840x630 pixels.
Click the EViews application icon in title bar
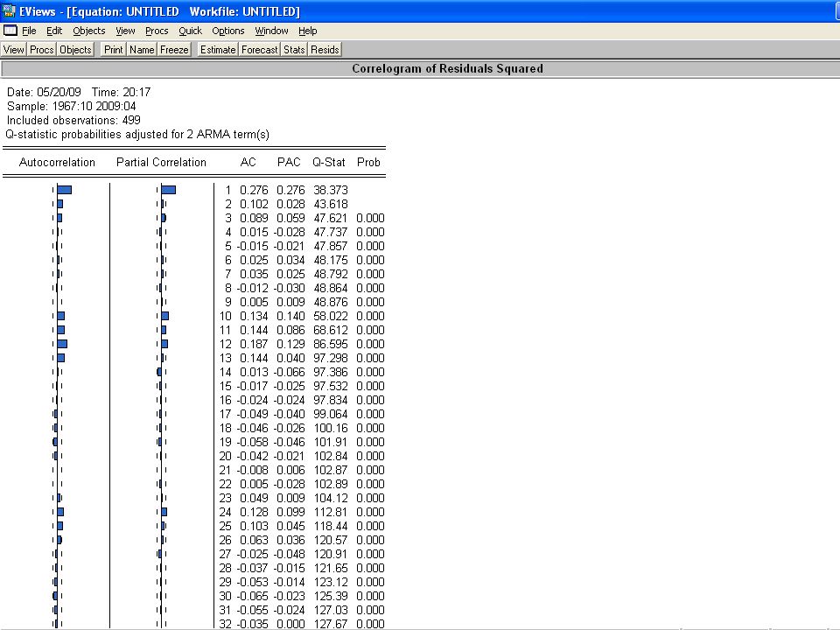pos(9,10)
